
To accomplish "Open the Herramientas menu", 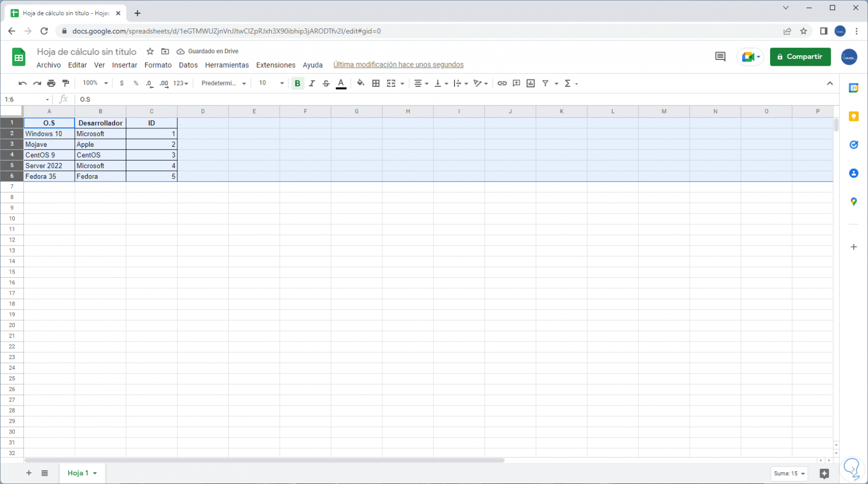I will coord(227,65).
